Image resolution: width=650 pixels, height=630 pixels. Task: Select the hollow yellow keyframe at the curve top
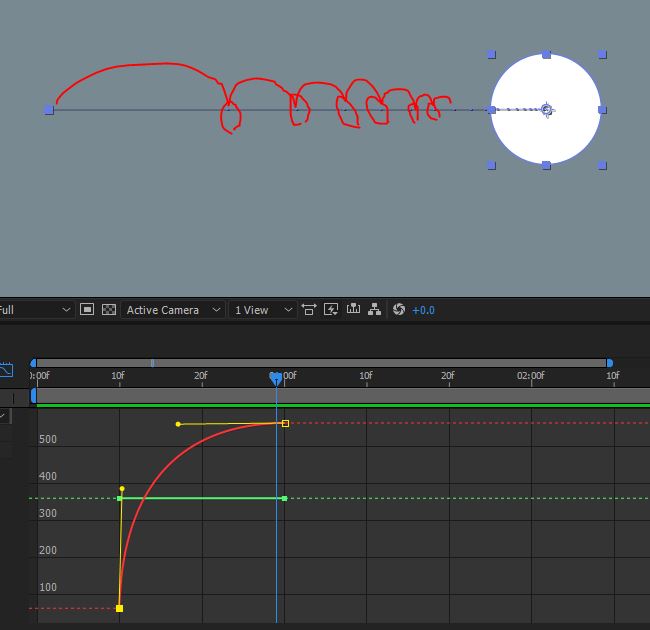coord(285,423)
